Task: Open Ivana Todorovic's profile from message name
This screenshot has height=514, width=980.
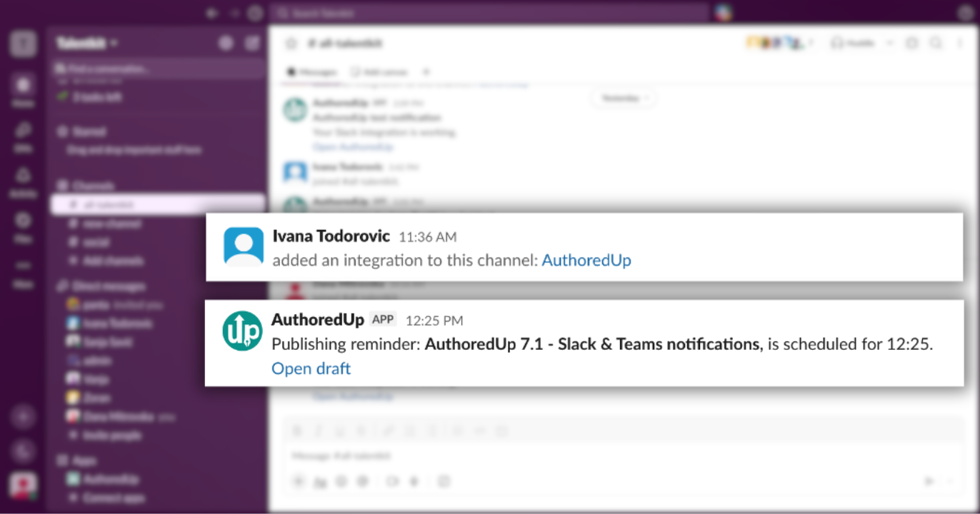Action: click(331, 236)
